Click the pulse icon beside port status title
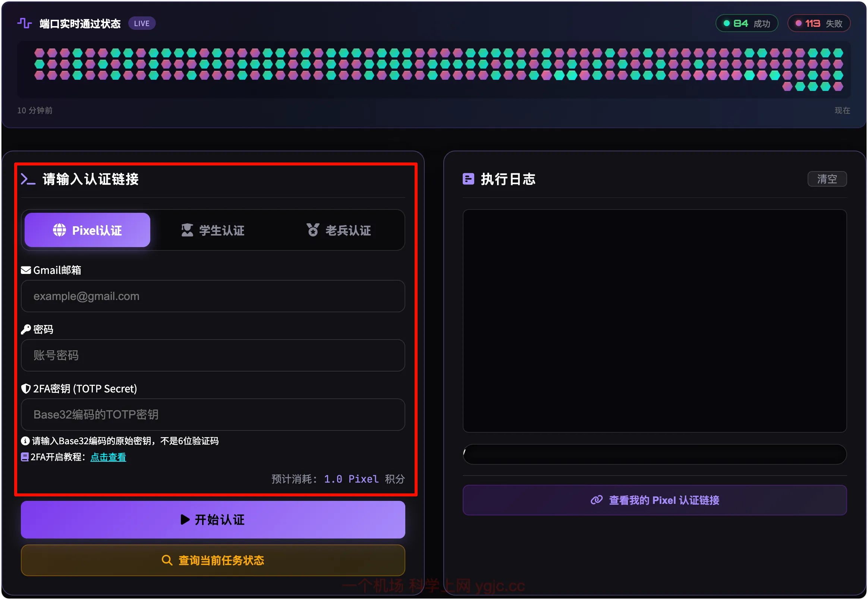Screen dimensions: 868x600 pyautogui.click(x=25, y=23)
